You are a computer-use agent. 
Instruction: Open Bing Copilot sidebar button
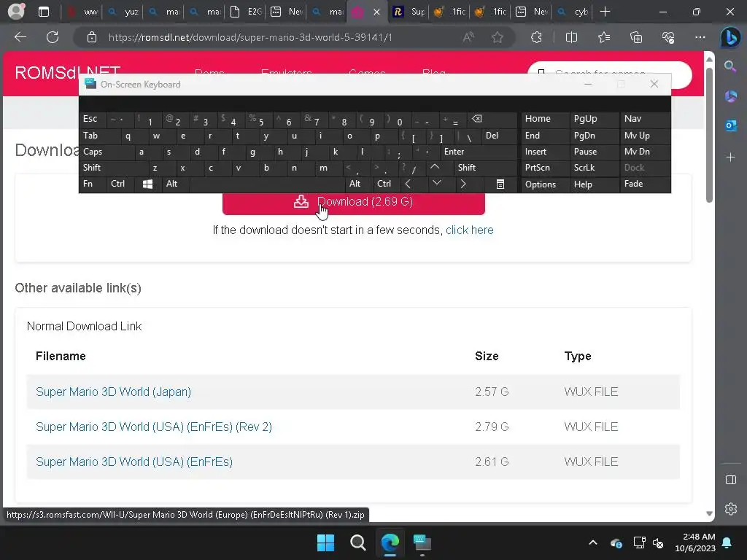(730, 37)
